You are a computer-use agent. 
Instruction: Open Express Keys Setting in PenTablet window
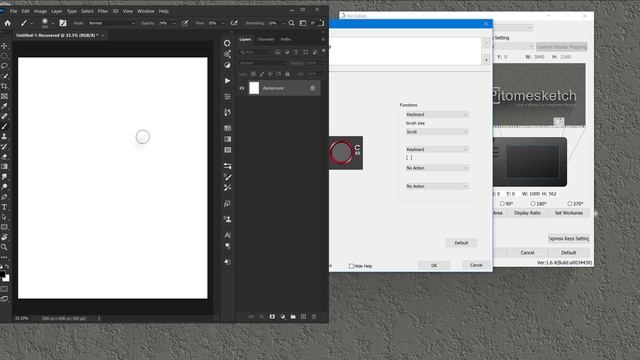(569, 238)
